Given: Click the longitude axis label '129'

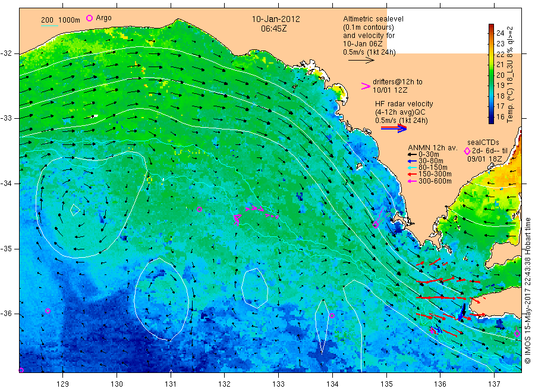Looking at the screenshot, I should pos(63,384).
